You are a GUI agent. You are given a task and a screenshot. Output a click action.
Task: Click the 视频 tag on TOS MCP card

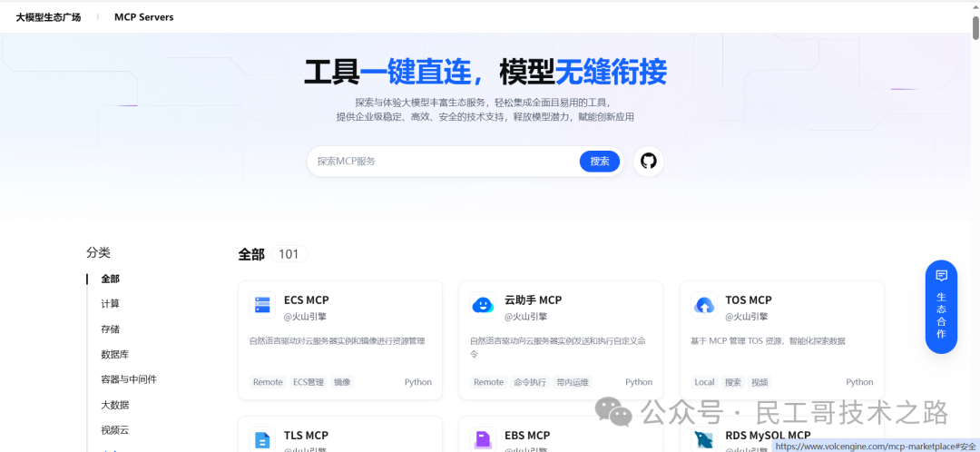point(759,382)
